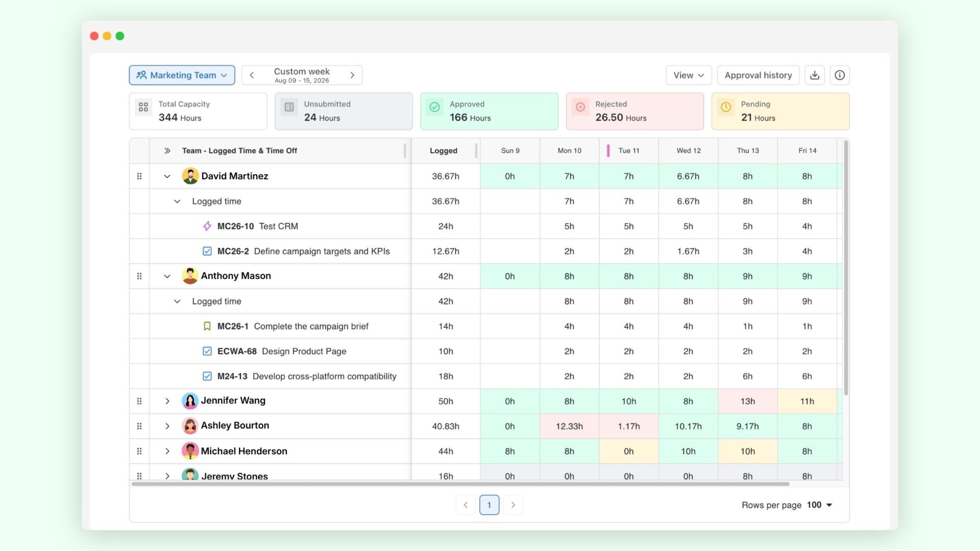Open the View dropdown
The width and height of the screenshot is (980, 551).
click(x=689, y=75)
